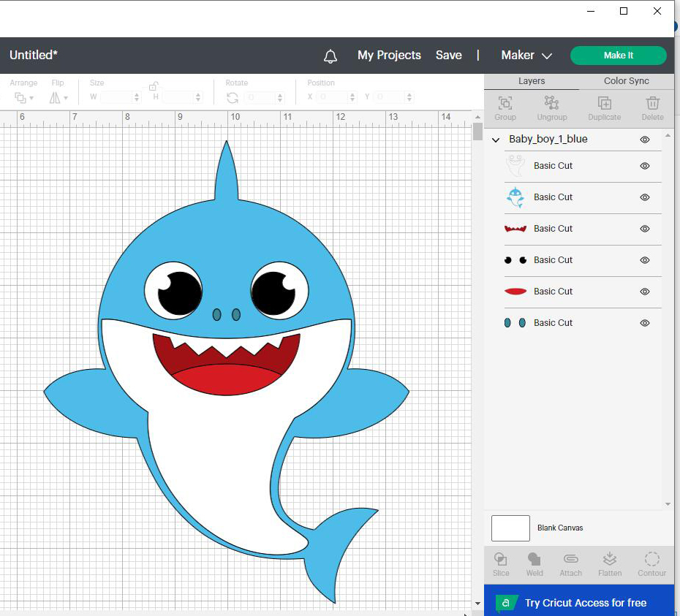Switch to the Layers tab

coord(532,81)
